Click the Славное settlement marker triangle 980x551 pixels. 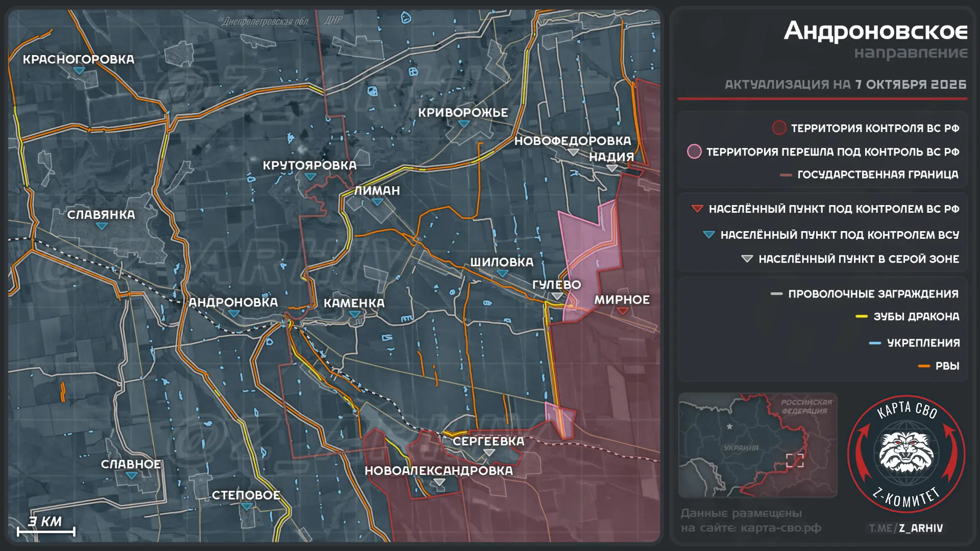(x=131, y=475)
